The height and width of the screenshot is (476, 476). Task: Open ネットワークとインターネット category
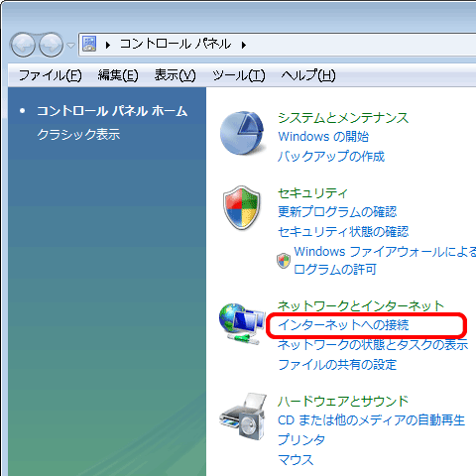(x=361, y=305)
